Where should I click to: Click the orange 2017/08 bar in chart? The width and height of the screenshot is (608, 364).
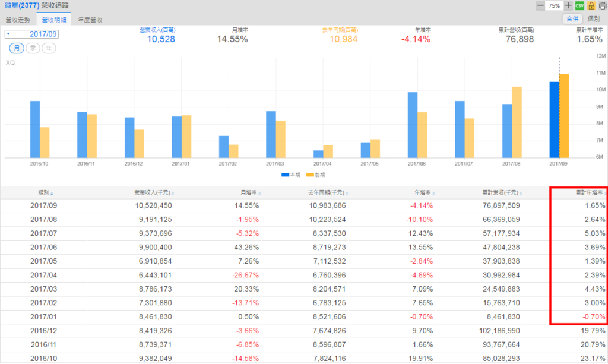(x=517, y=122)
